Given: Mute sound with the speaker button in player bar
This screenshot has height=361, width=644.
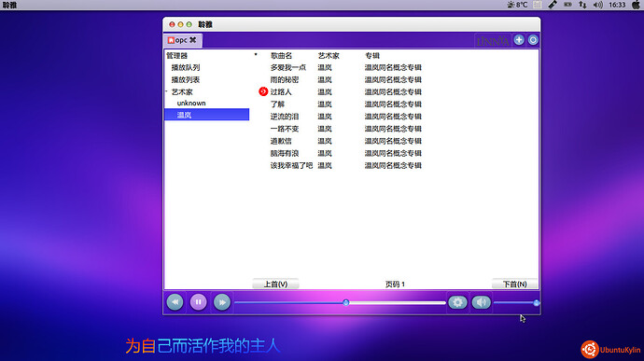Looking at the screenshot, I should pyautogui.click(x=481, y=302).
